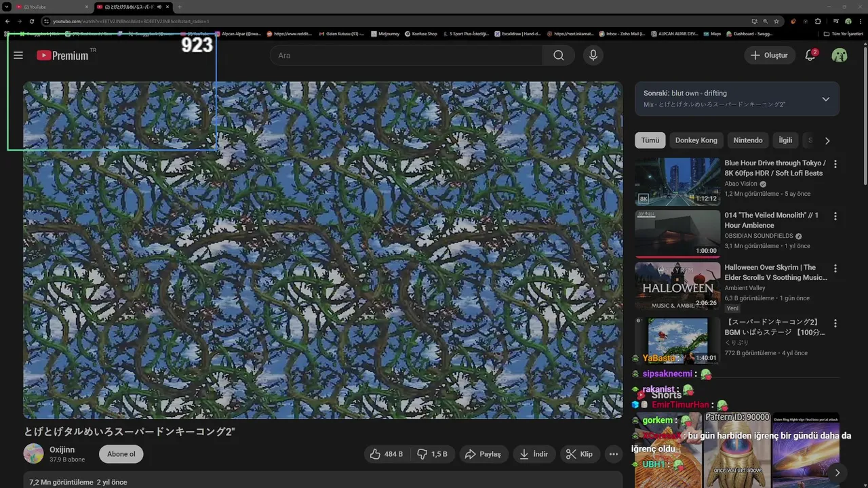Image resolution: width=868 pixels, height=488 pixels.
Task: Open the Chrome profile avatar
Action: (848, 21)
